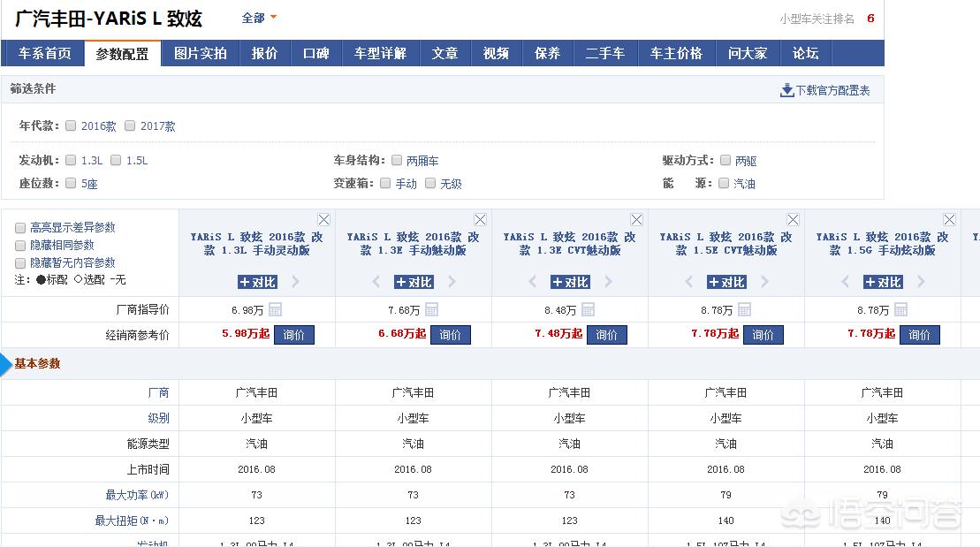Image resolution: width=980 pixels, height=547 pixels.
Task: Click 对比 button for 1.5E CVT魅动版
Action: pos(726,282)
